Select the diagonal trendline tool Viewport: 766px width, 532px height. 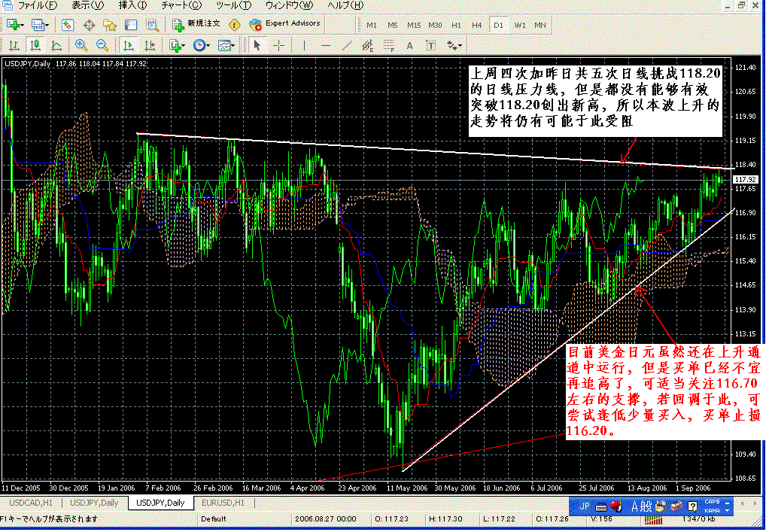pyautogui.click(x=346, y=45)
